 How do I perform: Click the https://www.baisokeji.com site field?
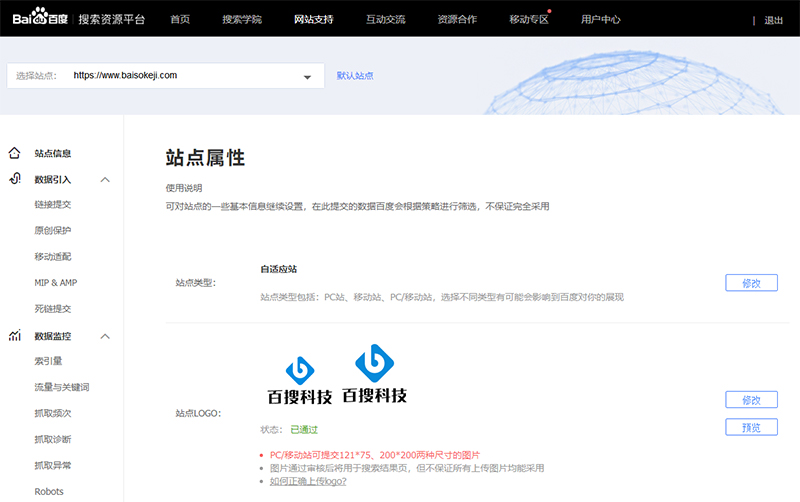pos(165,76)
